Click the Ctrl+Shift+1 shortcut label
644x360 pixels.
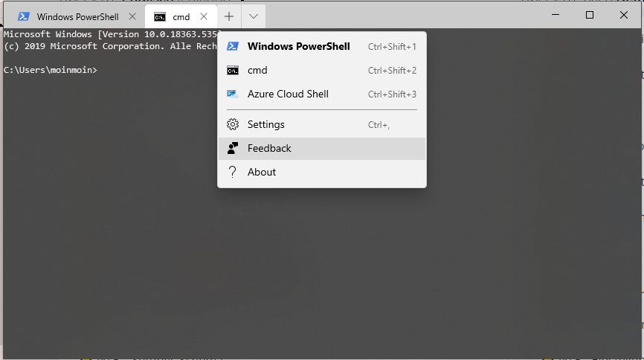pyautogui.click(x=392, y=47)
